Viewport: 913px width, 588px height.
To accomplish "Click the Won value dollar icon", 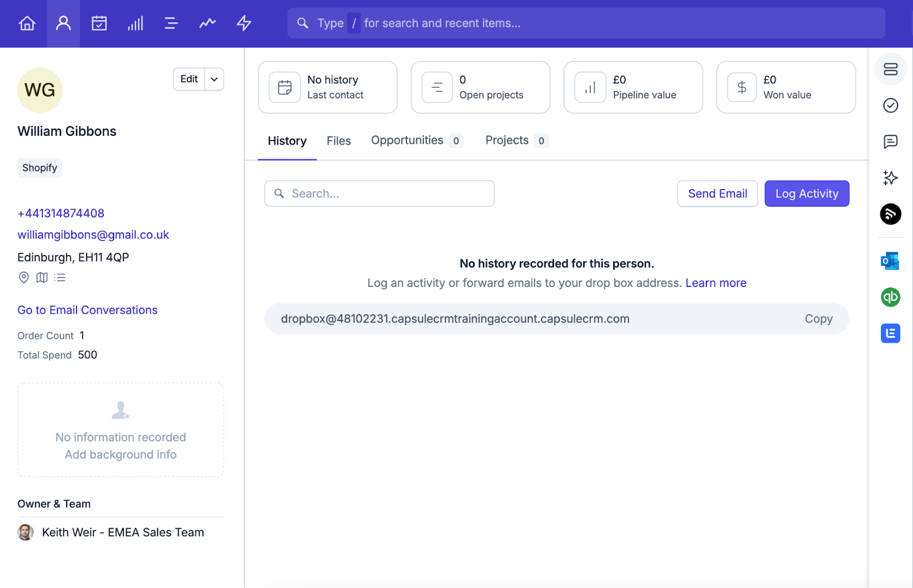I will (742, 87).
